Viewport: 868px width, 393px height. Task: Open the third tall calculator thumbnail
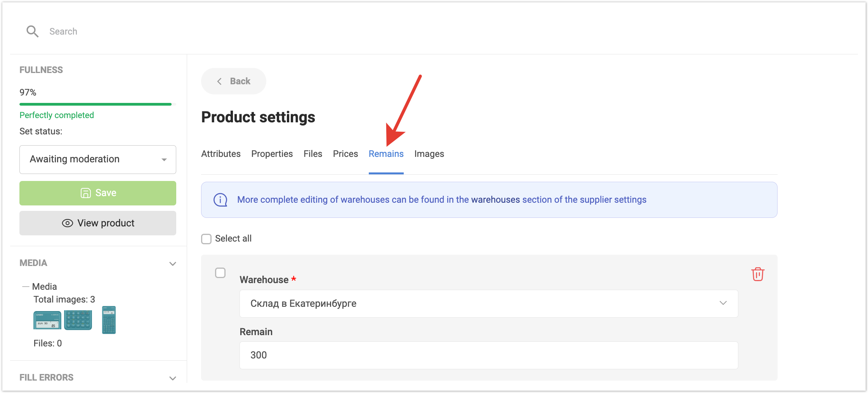109,320
